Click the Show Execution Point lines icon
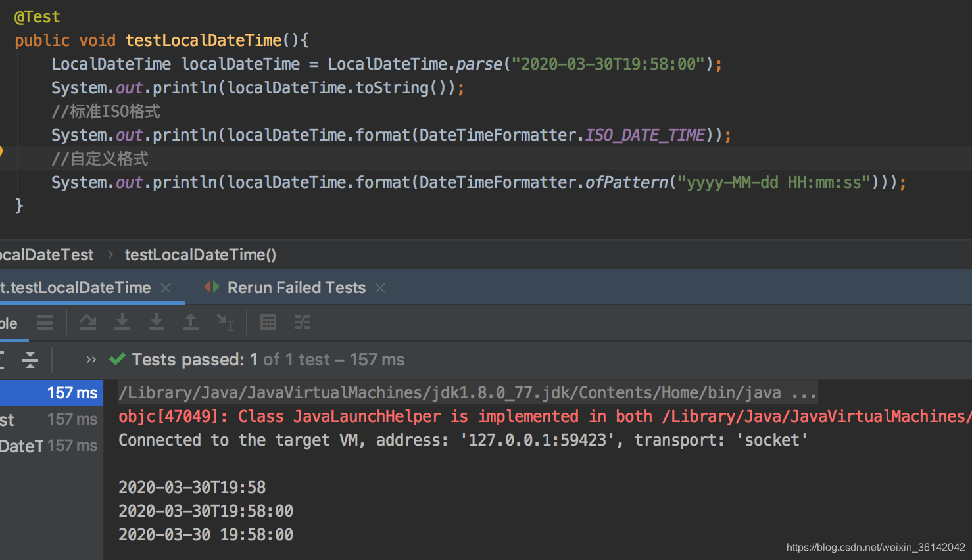This screenshot has width=972, height=560. point(45,323)
